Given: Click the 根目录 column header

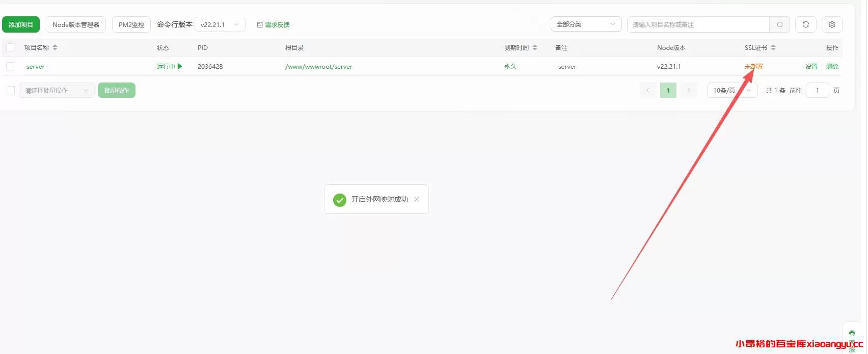Looking at the screenshot, I should tap(294, 47).
